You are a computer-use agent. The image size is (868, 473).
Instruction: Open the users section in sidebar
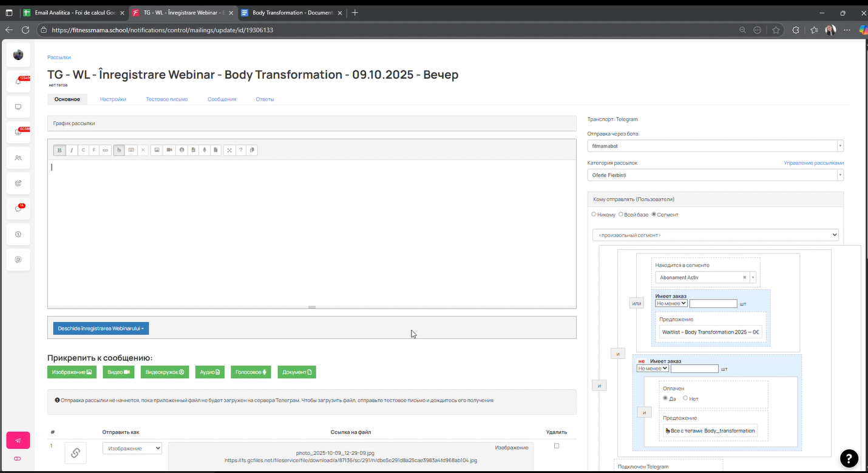pos(18,158)
